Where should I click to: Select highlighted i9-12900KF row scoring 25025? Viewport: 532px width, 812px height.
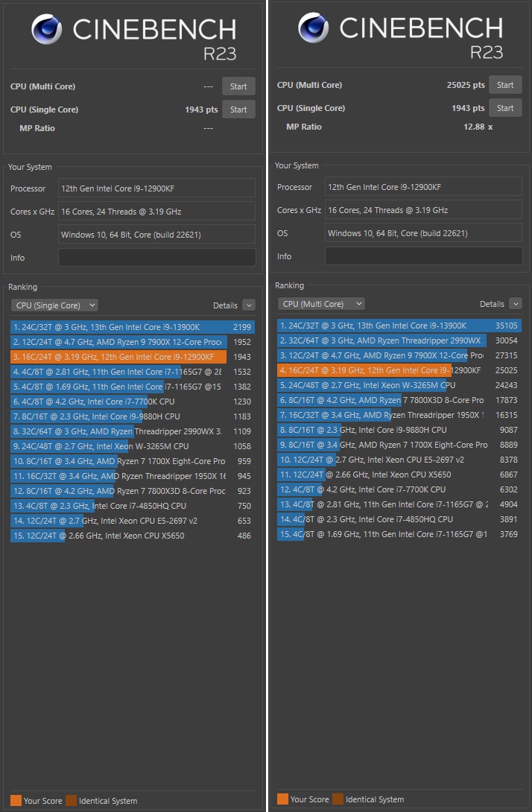point(399,369)
